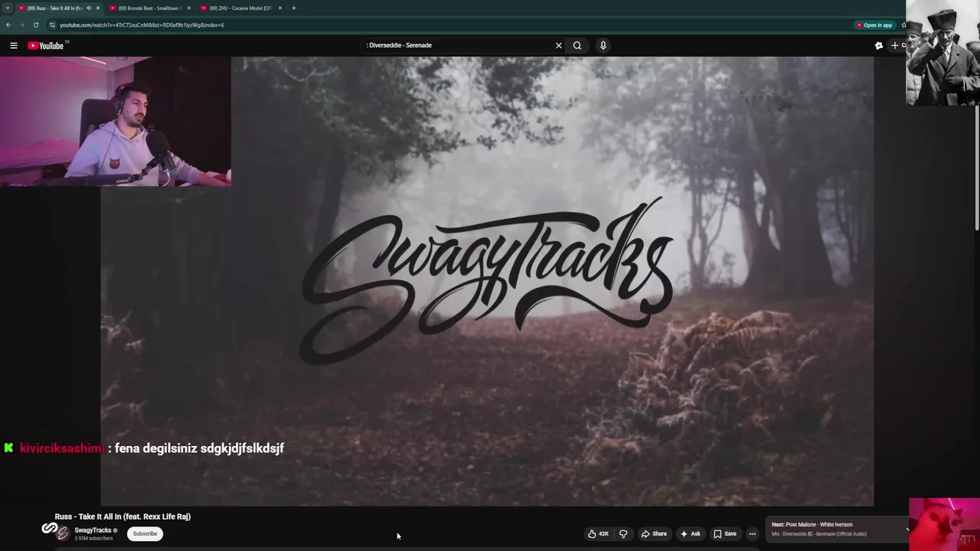Start voice search with the microphone
980x551 pixels.
coord(603,45)
